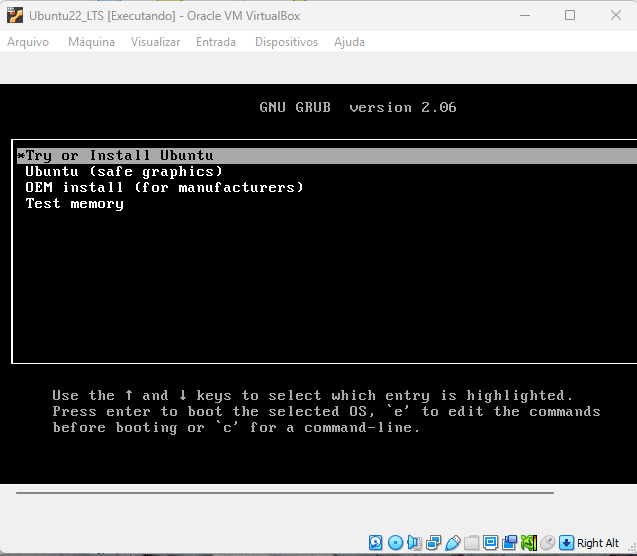Open the USB devices status icon
The height and width of the screenshot is (556, 637).
pos(452,543)
